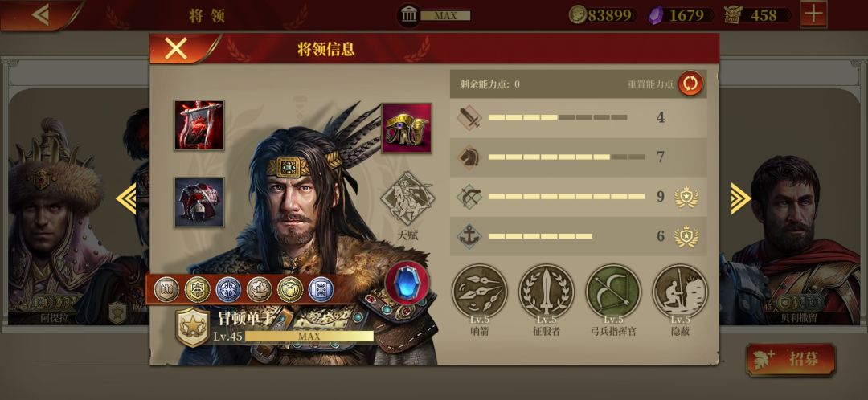The image size is (868, 400).
Task: Select the red armor helmet equipment slot
Action: (199, 202)
